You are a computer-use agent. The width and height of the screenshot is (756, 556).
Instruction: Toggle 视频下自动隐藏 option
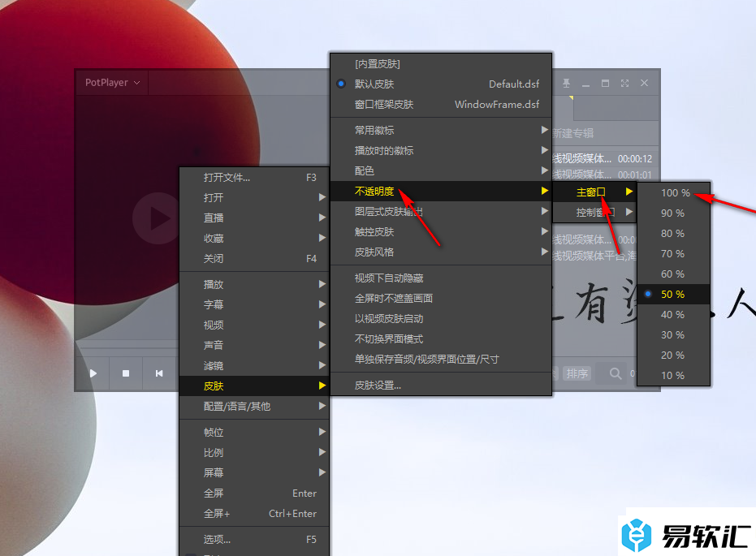pyautogui.click(x=441, y=278)
